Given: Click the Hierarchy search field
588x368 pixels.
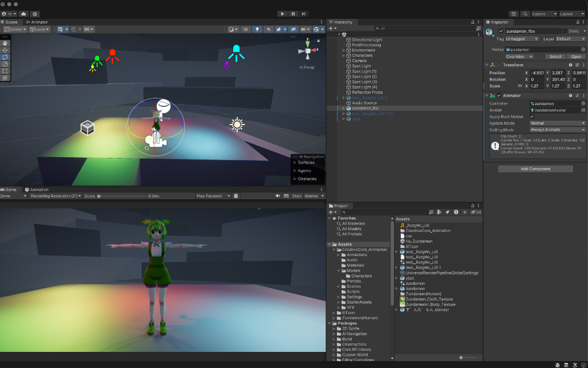Looking at the screenshot, I should point(425,29).
